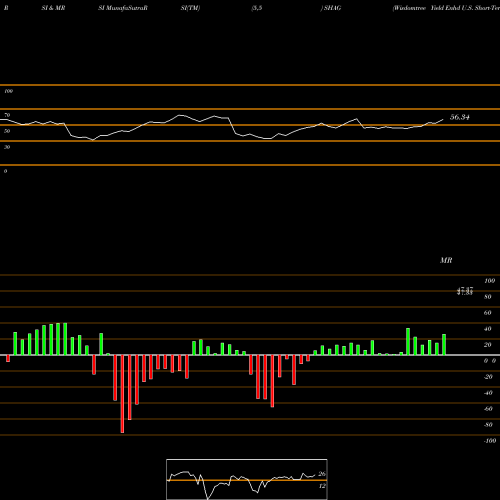Click the longest red histogram bar near -100

click(x=122, y=394)
